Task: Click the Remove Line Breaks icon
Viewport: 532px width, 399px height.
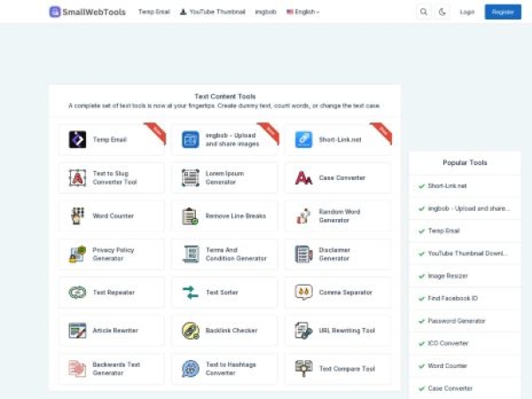Action: (191, 215)
